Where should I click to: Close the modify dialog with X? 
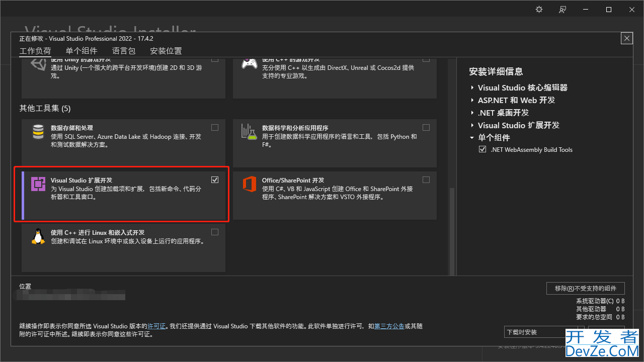[626, 38]
